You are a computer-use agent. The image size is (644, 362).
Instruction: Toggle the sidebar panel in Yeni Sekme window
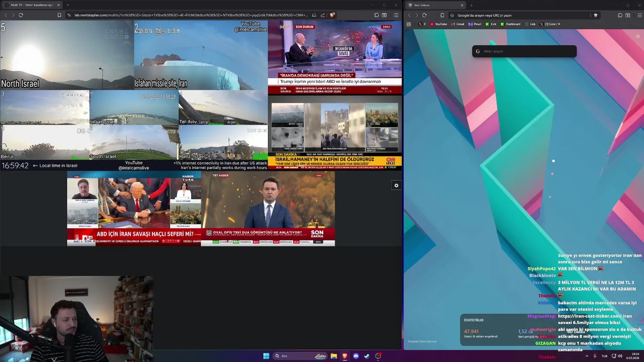click(627, 15)
